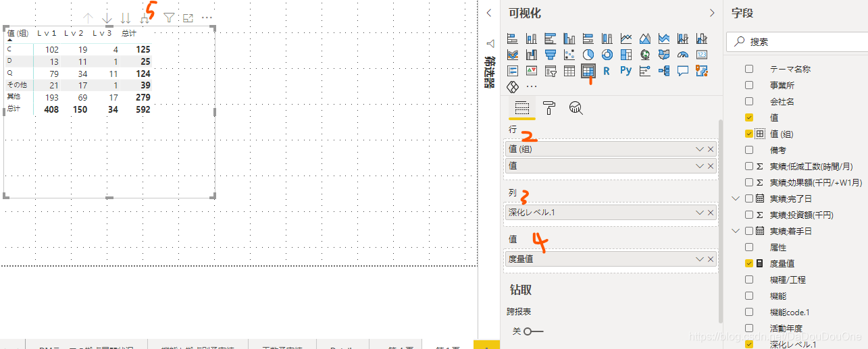Check the 機種/工程 field
Viewport: 868px width, 349px height.
coord(749,279)
